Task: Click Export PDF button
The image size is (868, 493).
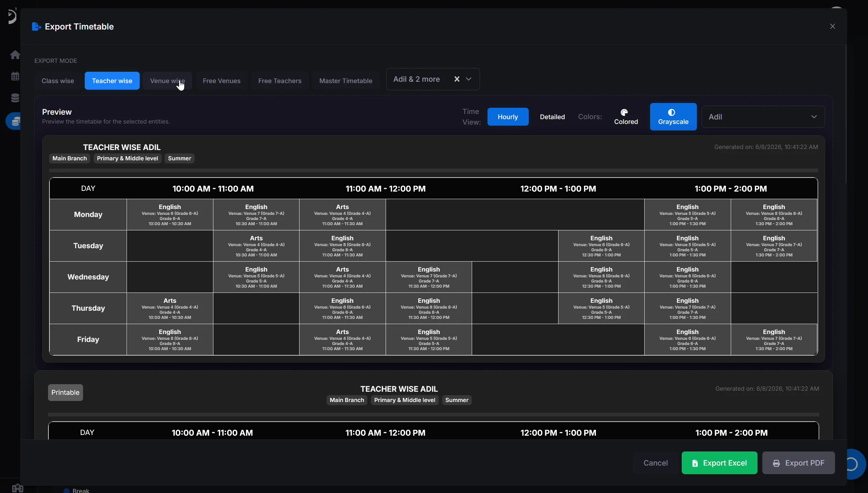Action: pos(798,463)
